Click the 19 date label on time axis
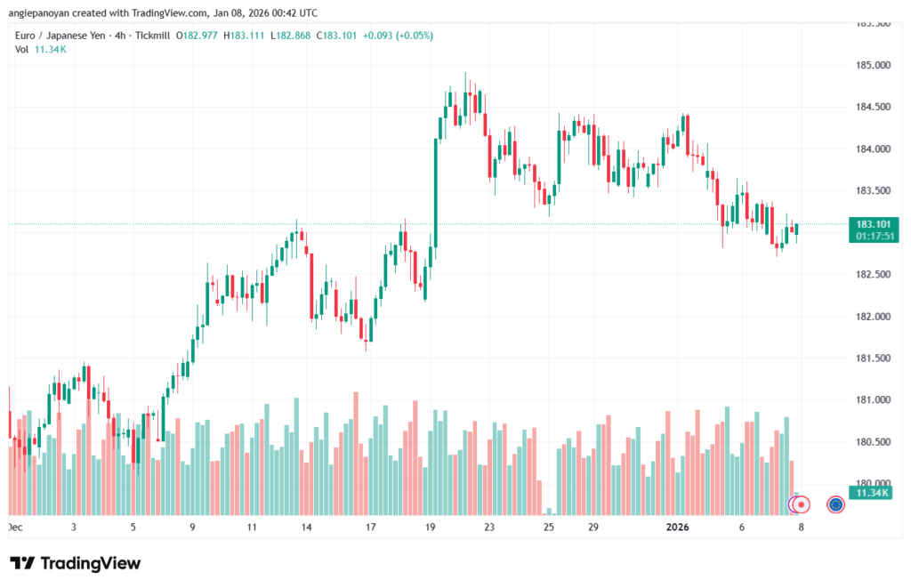Viewport: 911px width, 588px height. [430, 527]
